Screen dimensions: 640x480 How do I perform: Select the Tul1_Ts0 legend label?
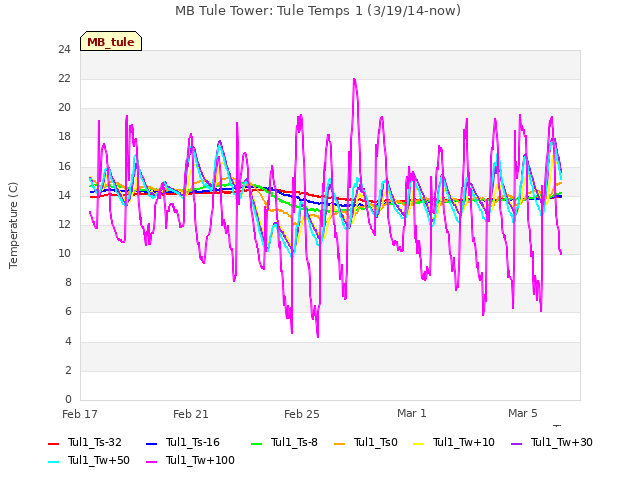(376, 442)
